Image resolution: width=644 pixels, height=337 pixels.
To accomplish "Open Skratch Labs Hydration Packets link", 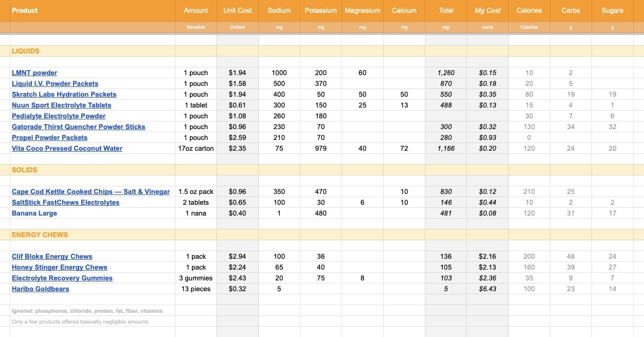I will coord(64,94).
